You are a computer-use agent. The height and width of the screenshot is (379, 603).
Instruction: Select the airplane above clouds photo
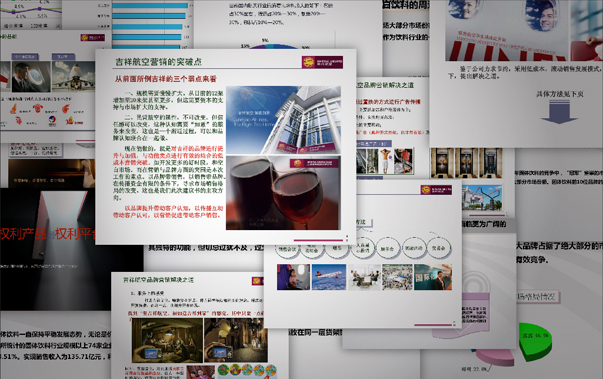click(x=329, y=277)
